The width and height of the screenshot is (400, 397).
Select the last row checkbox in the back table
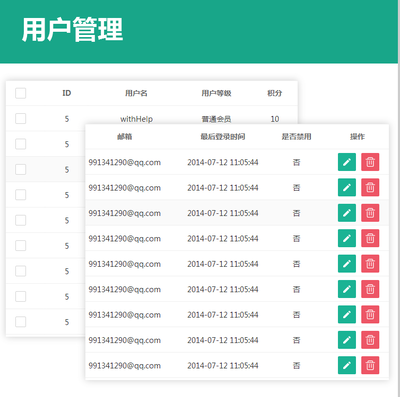click(21, 322)
